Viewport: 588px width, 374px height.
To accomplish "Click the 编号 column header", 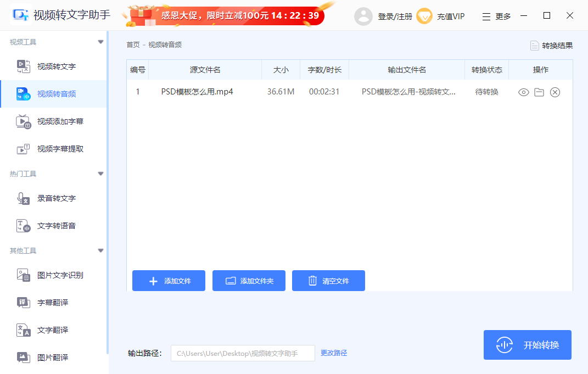I will pos(138,70).
